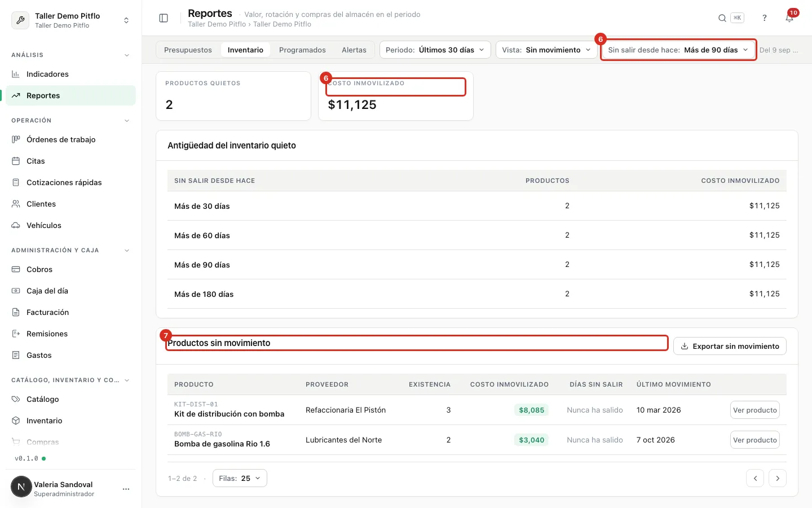Open Sin salir desde hace dropdown
The image size is (812, 508).
point(678,50)
